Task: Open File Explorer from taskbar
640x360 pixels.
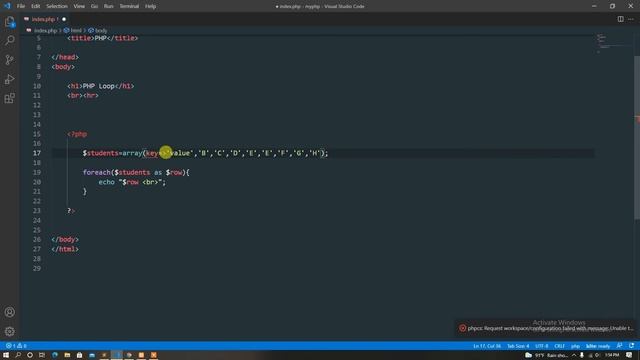Action: click(67, 355)
